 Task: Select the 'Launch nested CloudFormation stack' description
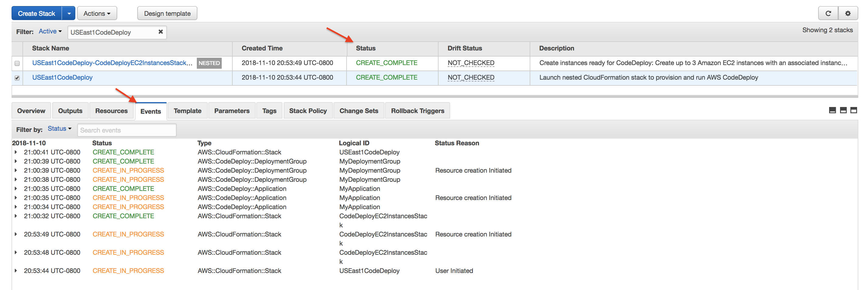(649, 77)
